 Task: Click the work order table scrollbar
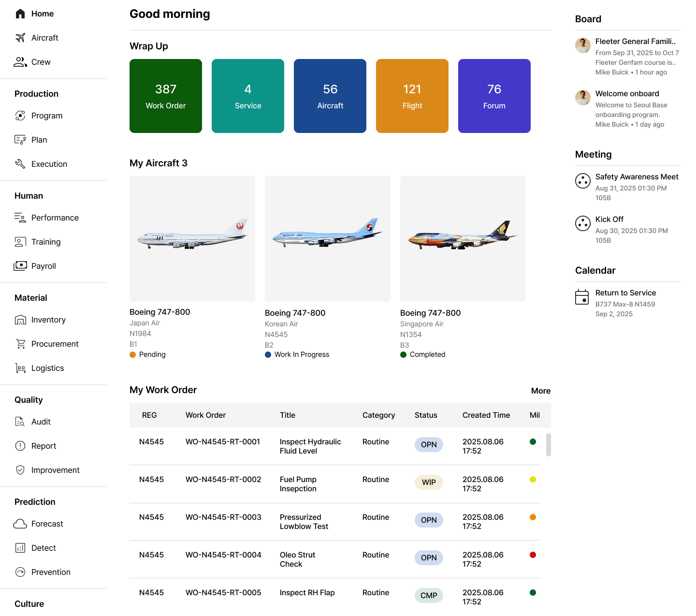[x=549, y=444]
